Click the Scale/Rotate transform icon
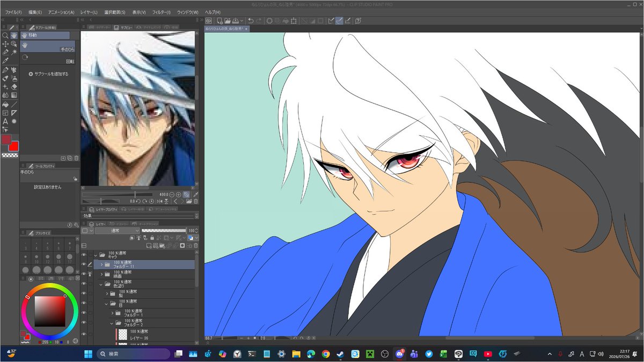 click(294, 21)
